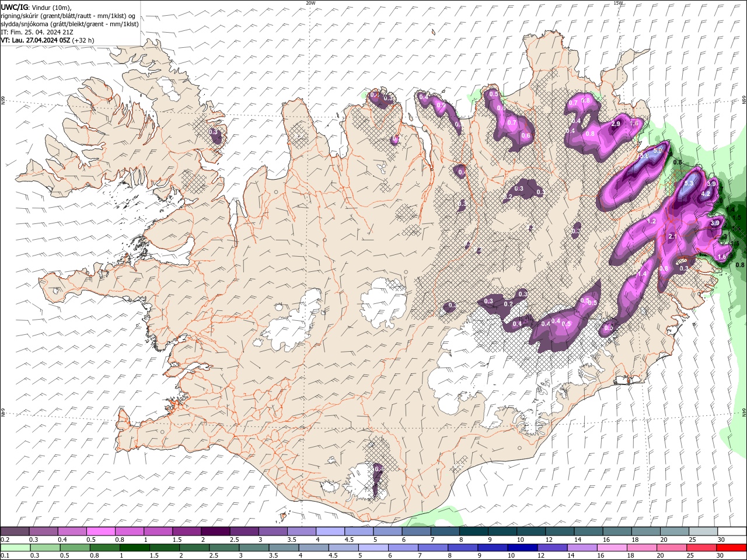Click the lavender 4 swatch in the upper snow scale
Screen dimensions: 747x560
pos(330,531)
